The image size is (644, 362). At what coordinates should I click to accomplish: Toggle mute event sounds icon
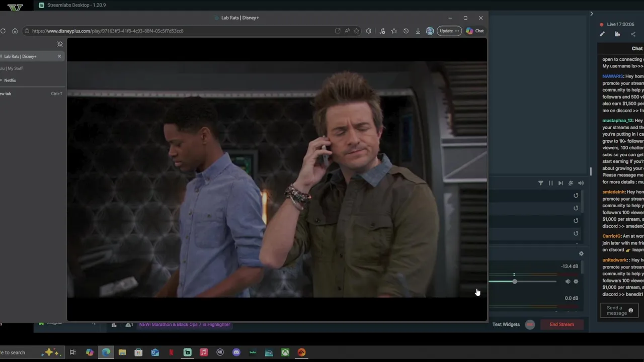pos(571,183)
